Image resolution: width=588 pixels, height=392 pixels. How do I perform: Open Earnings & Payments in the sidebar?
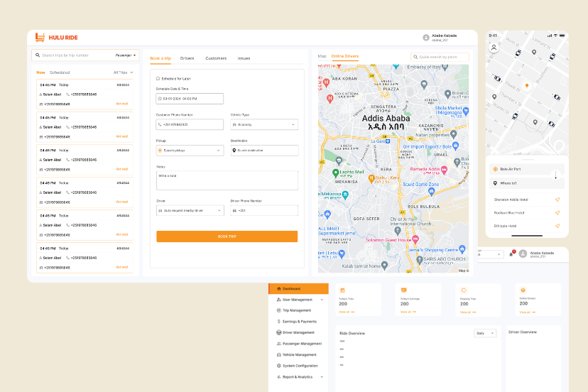299,322
